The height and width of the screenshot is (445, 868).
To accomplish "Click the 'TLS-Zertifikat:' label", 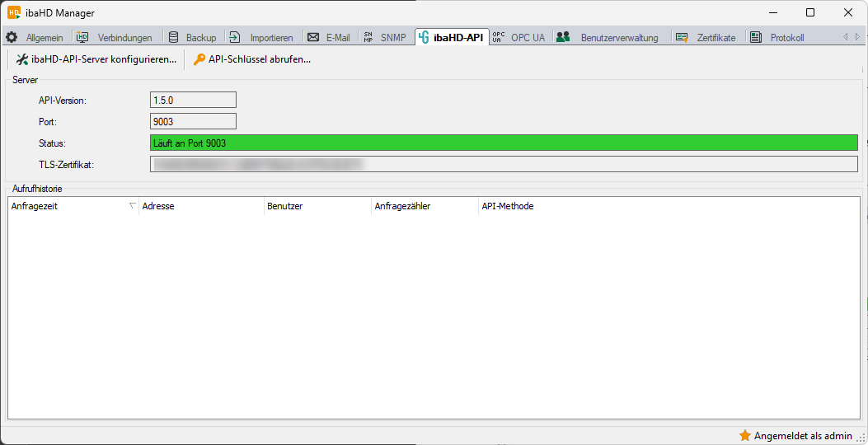I will pos(67,165).
